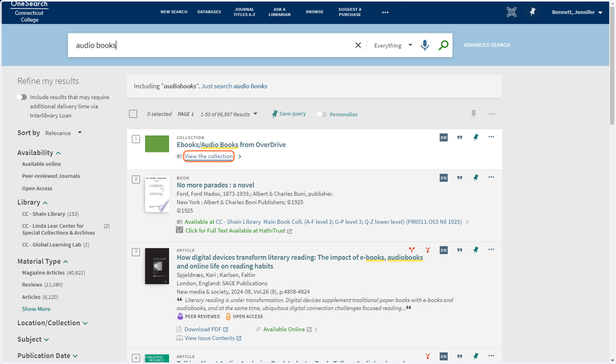The image size is (616, 364).
Task: Click citation icon for No more parades
Action: 460,178
